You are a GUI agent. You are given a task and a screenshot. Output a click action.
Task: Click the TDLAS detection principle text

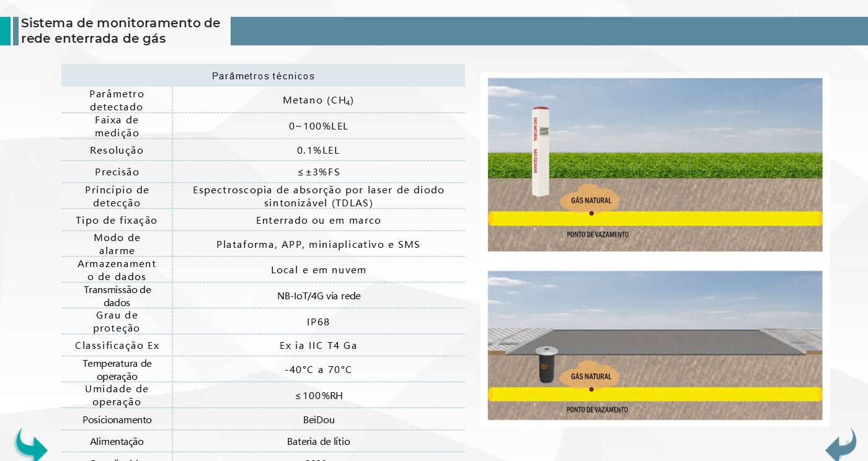pos(318,196)
